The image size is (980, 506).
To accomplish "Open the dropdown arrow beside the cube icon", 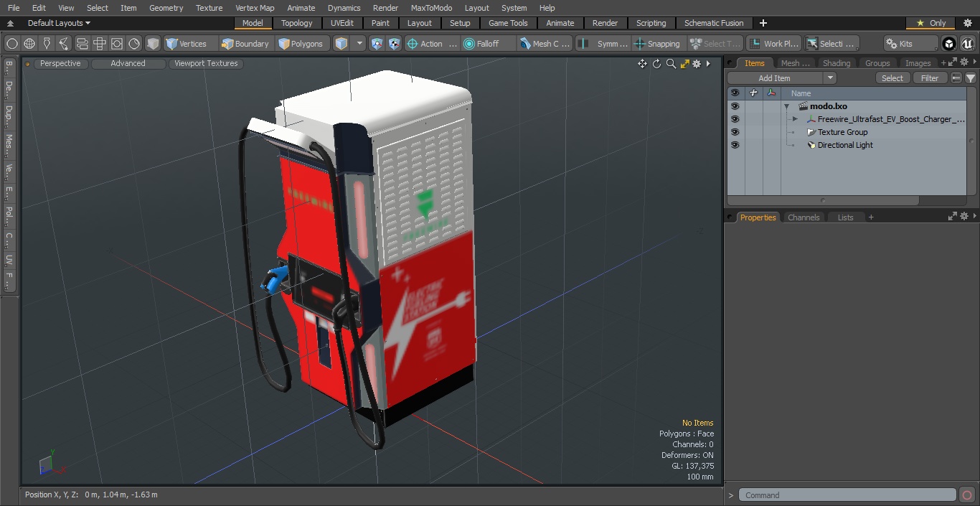I will point(360,44).
